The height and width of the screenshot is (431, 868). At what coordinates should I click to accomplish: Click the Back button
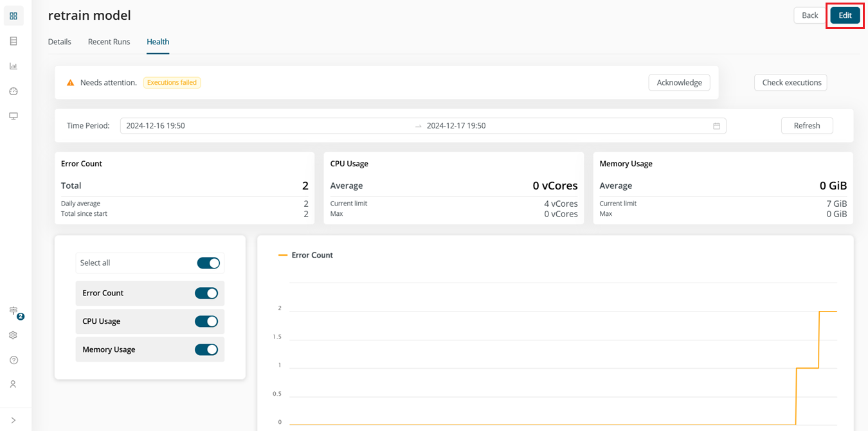point(810,15)
